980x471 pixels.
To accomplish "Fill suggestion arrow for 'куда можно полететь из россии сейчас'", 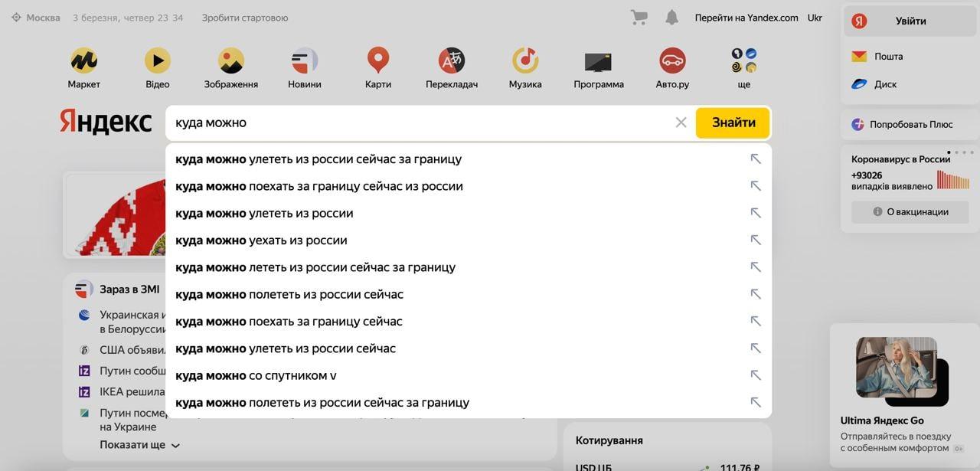I will click(x=756, y=294).
